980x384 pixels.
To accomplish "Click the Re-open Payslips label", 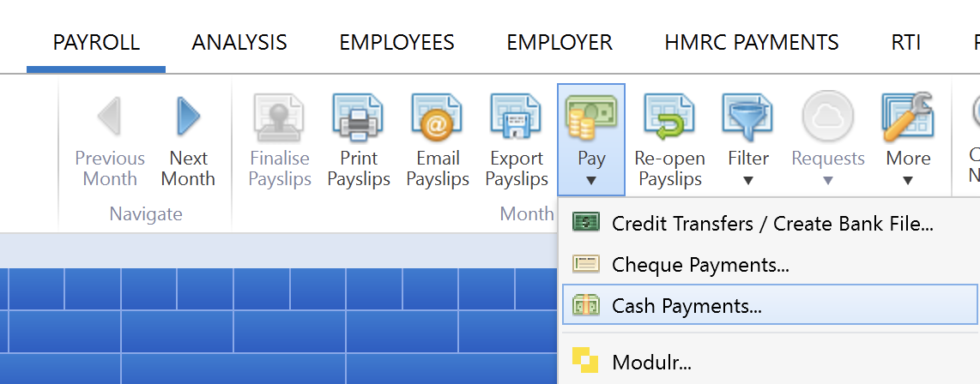I will click(x=669, y=169).
